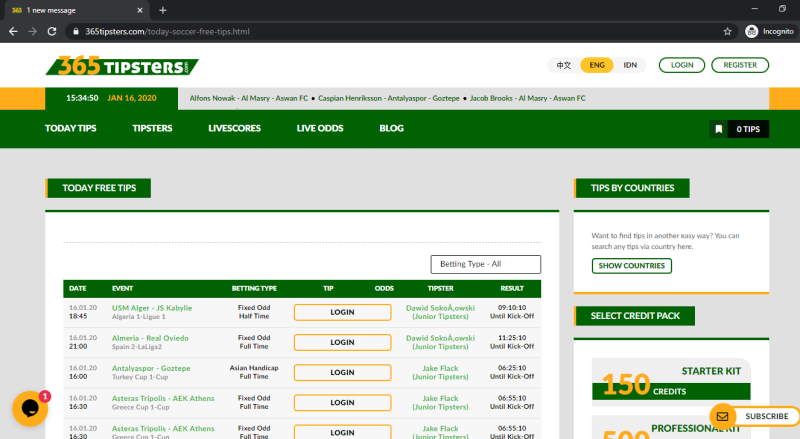
Task: Click the 365 Tipsters logo
Action: pyautogui.click(x=122, y=65)
